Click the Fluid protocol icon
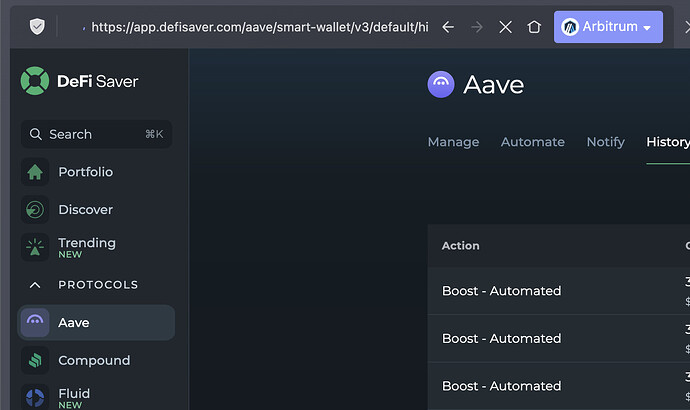Image resolution: width=690 pixels, height=410 pixels. click(35, 397)
